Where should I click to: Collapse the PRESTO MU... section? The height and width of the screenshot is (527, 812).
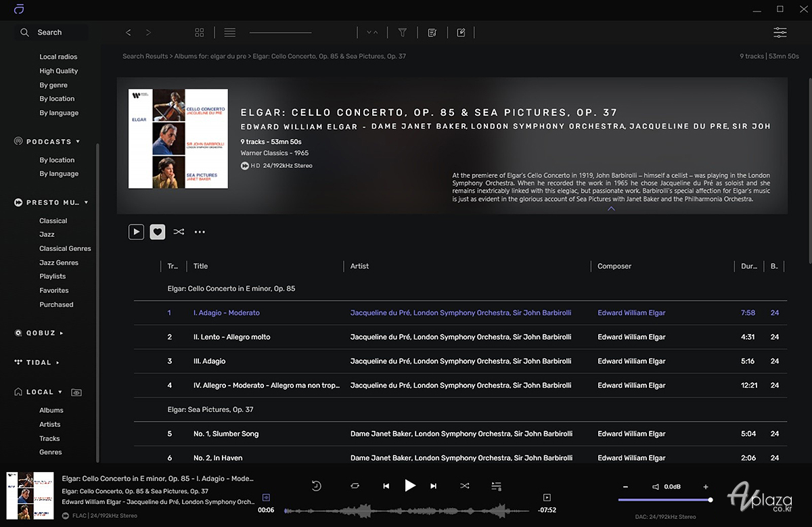tap(86, 202)
